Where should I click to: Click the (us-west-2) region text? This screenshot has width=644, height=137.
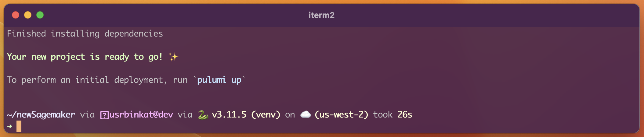point(341,115)
